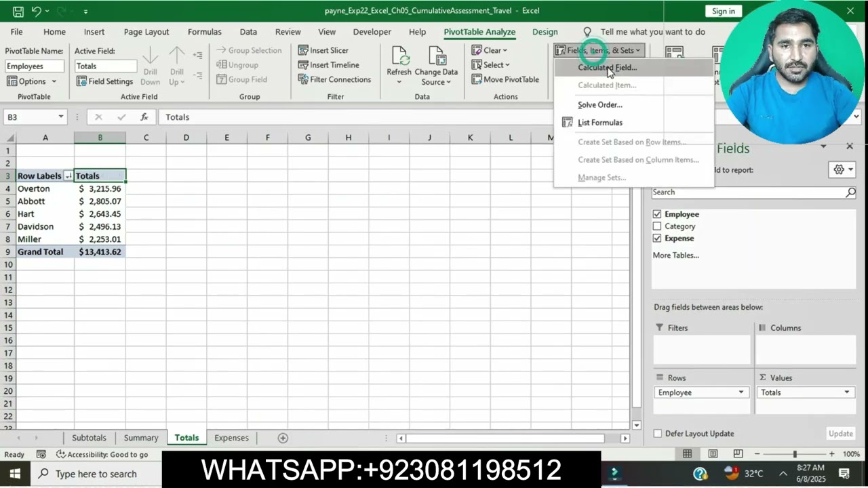Check the Category field checkbox
This screenshot has width=868, height=488.
656,226
